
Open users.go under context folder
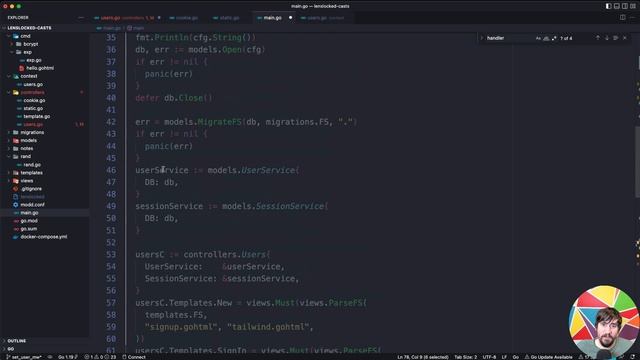(45, 84)
